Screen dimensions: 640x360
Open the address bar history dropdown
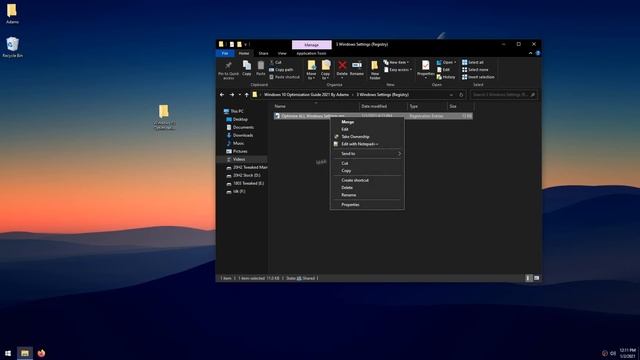click(x=451, y=95)
